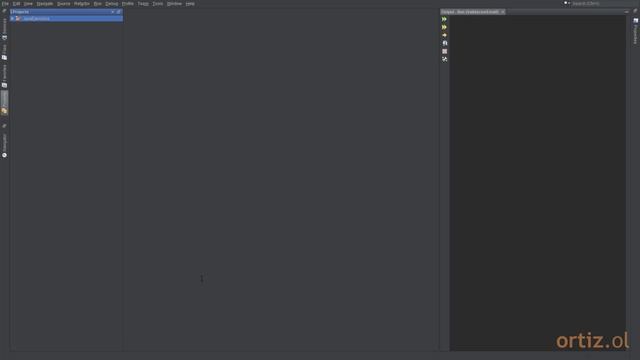Click the Projects sidebar icon
640x360 pixels.
[4, 111]
